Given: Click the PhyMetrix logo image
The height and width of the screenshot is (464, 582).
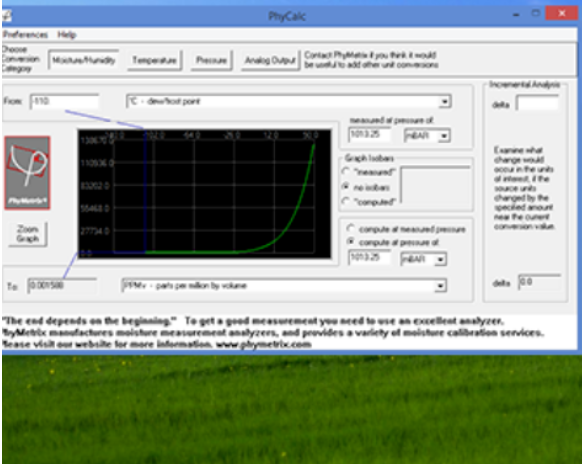Looking at the screenshot, I should pos(27,173).
